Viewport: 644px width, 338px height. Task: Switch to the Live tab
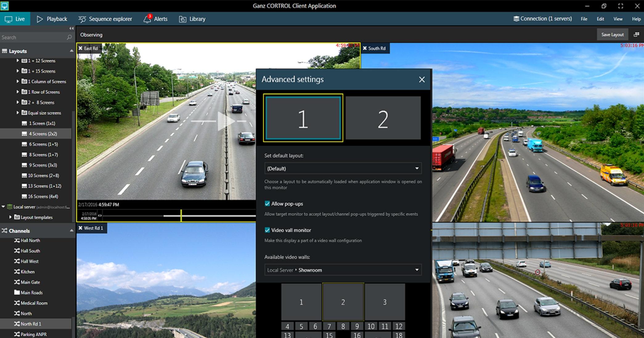15,19
